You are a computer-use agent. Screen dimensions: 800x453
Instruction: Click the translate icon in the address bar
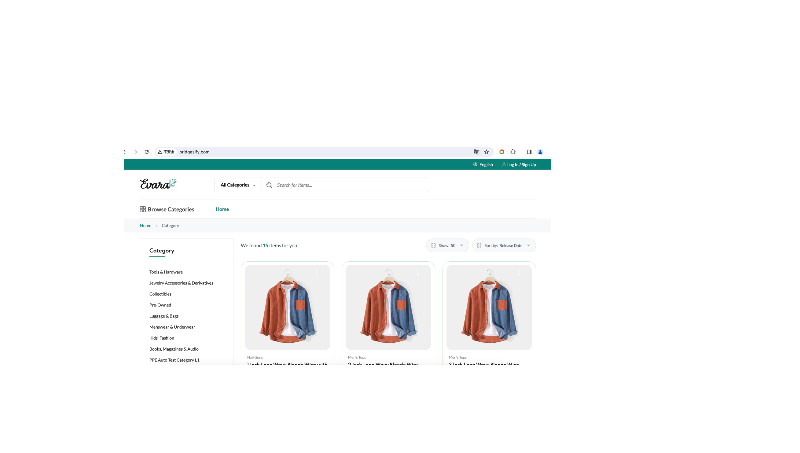point(476,152)
